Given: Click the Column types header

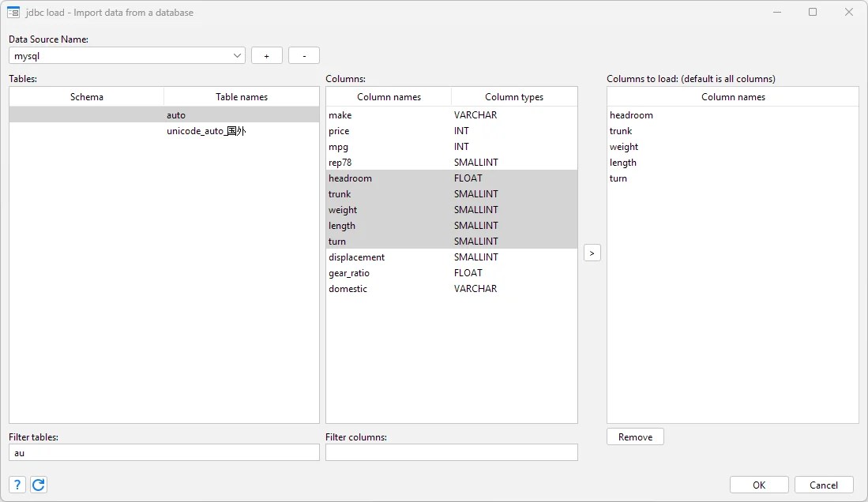Looking at the screenshot, I should [x=513, y=96].
